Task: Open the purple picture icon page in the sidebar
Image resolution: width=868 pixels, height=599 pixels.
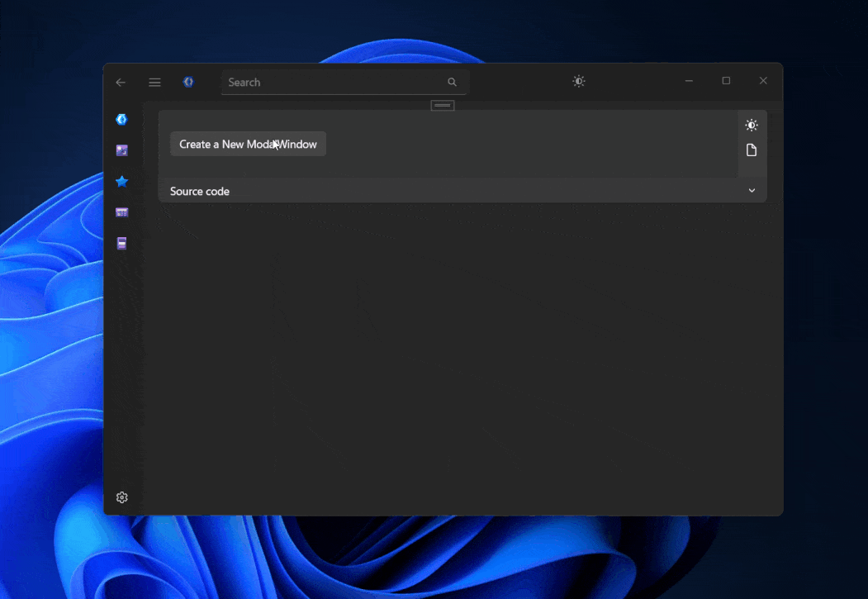Action: [x=121, y=150]
